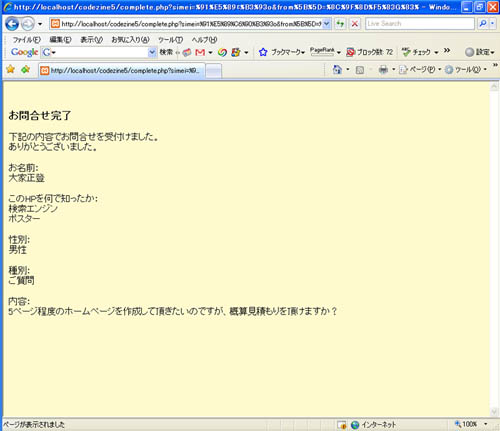500x431 pixels.
Task: Expand the command bar overflow chevron
Action: 495,65
